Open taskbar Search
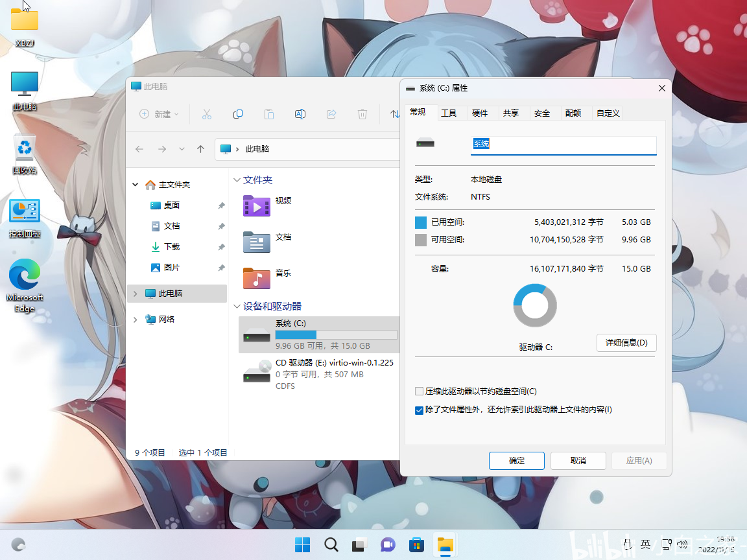The width and height of the screenshot is (747, 560). 331,544
